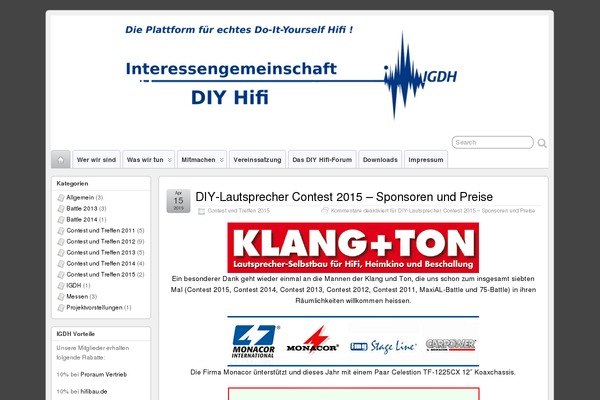The width and height of the screenshot is (600, 400).
Task: Open category Projektvorstellungen
Action: [95, 308]
